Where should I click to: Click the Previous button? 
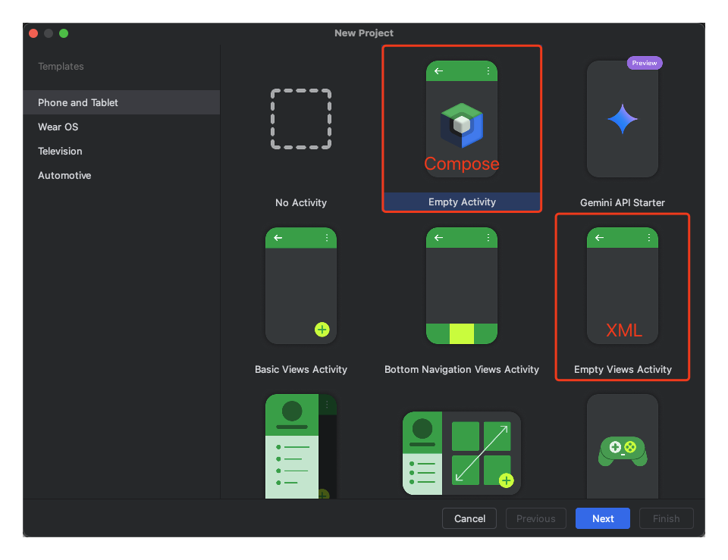point(536,518)
